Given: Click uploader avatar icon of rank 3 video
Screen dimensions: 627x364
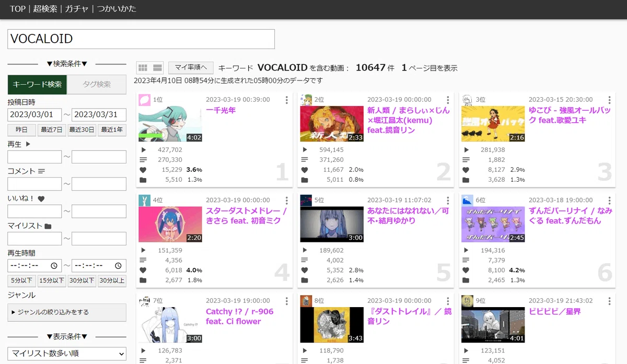Looking at the screenshot, I should pos(468,100).
